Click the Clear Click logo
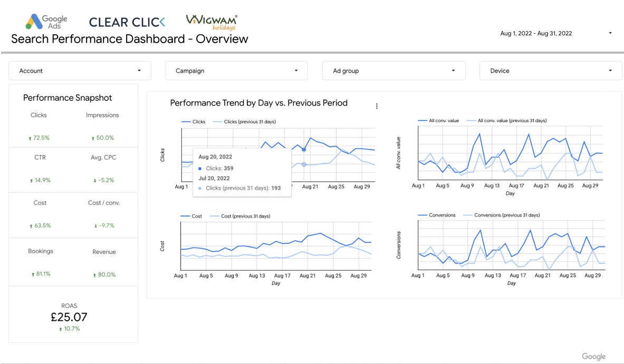Screen dimensions: 624x364 tap(127, 22)
